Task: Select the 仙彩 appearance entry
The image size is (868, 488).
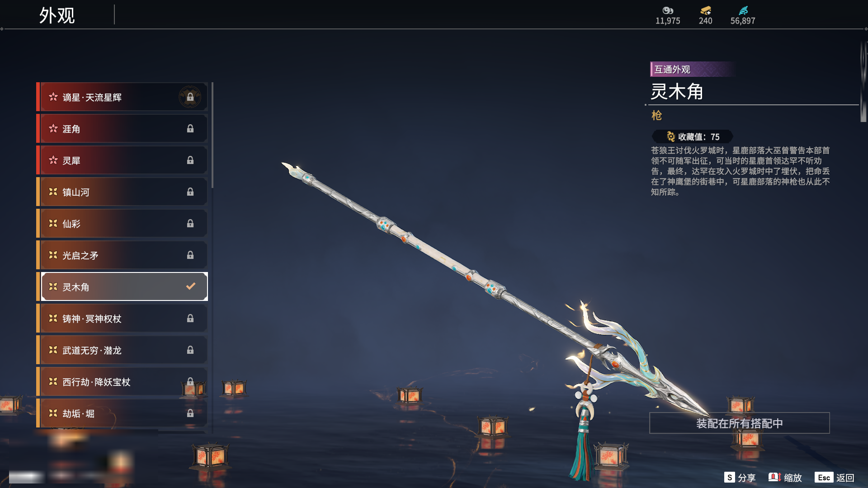Action: [x=122, y=224]
